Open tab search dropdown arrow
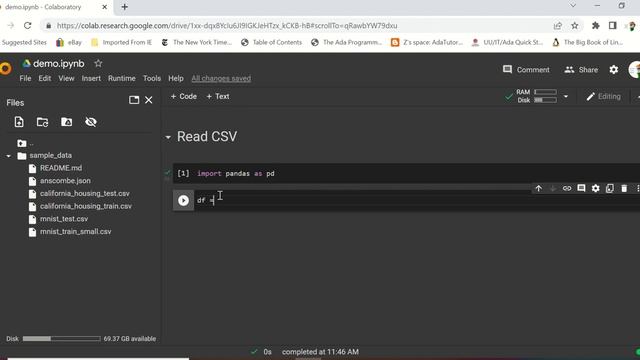This screenshot has height=360, width=640. click(x=573, y=6)
